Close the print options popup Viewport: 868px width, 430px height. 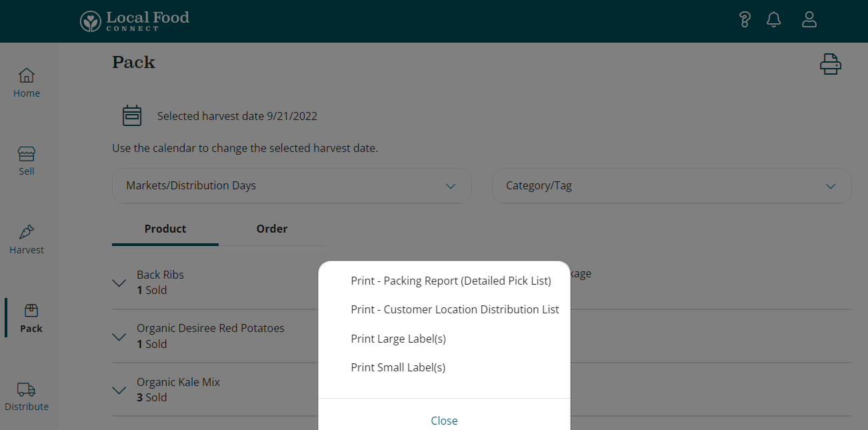coord(444,421)
